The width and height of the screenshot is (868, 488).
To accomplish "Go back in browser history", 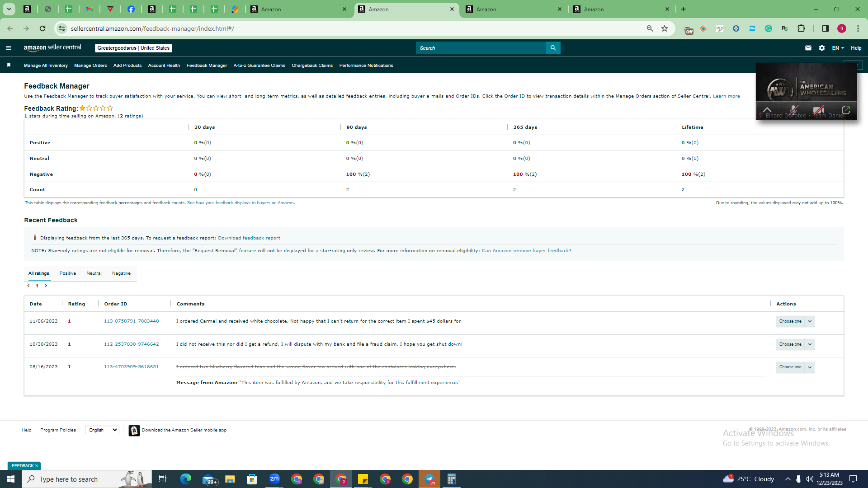I will point(10,28).
